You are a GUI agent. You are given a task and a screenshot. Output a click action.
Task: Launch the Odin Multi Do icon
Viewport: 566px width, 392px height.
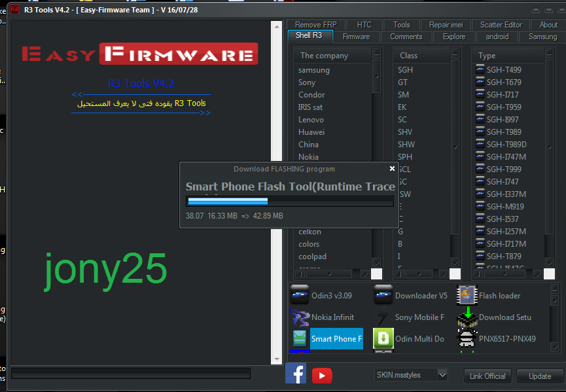click(383, 339)
